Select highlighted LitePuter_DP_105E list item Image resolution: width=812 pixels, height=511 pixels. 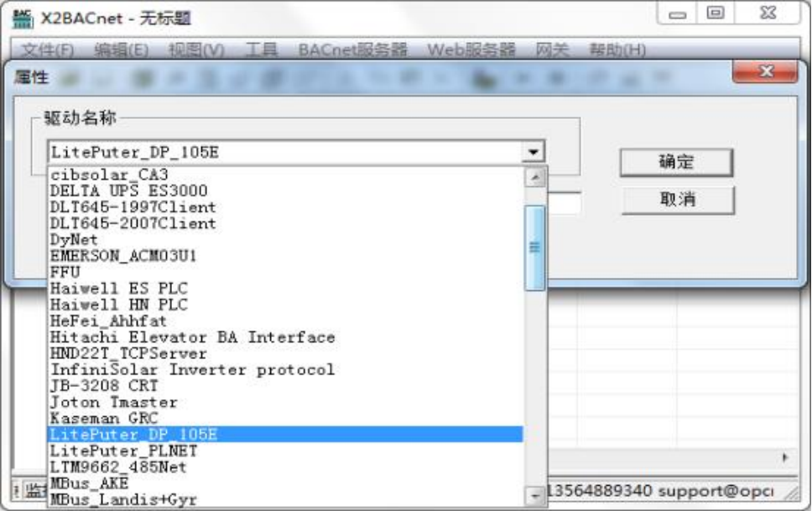285,435
